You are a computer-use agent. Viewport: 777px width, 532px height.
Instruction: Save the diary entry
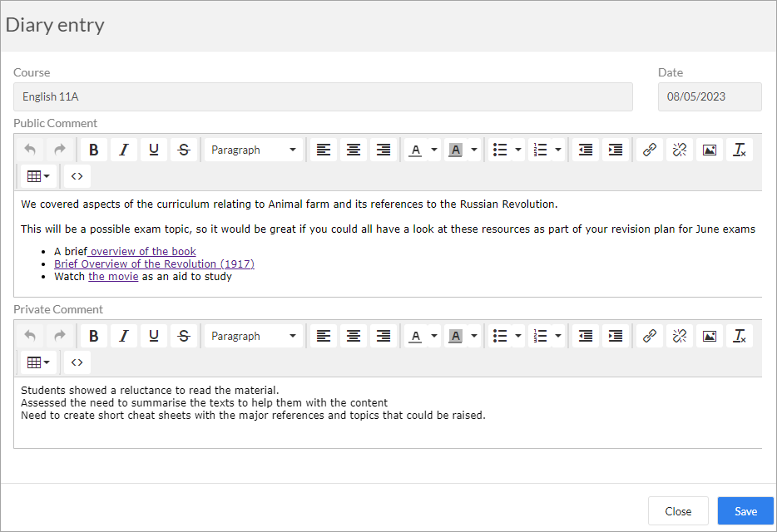[745, 511]
